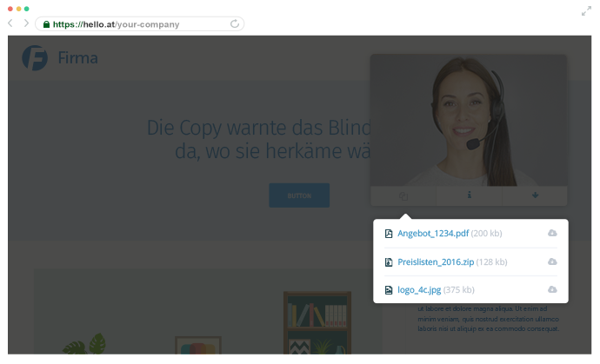Click the red window close dot

[10, 9]
